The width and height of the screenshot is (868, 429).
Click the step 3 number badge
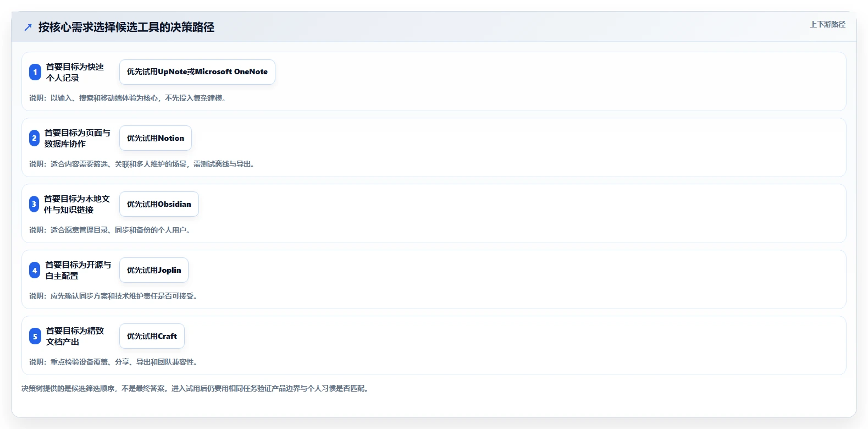pyautogui.click(x=34, y=204)
